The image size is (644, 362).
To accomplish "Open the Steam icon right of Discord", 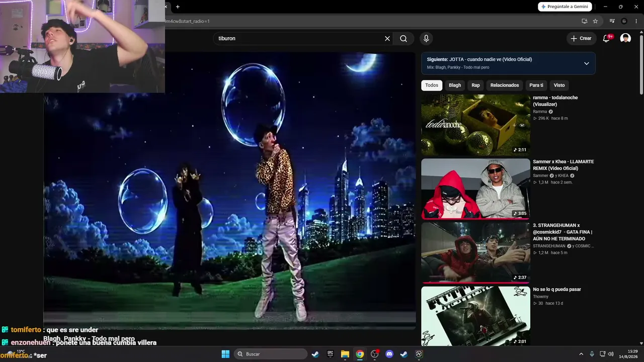I will (x=404, y=354).
